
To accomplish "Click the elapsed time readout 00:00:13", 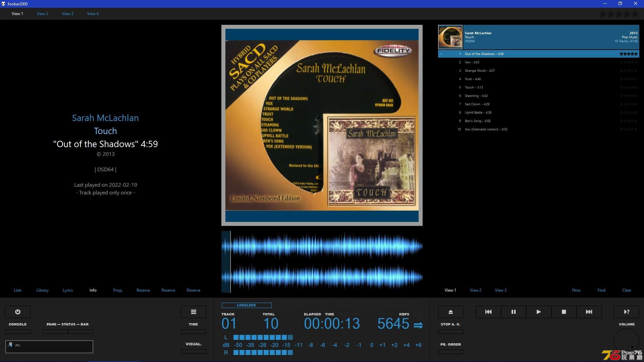I will 332,323.
